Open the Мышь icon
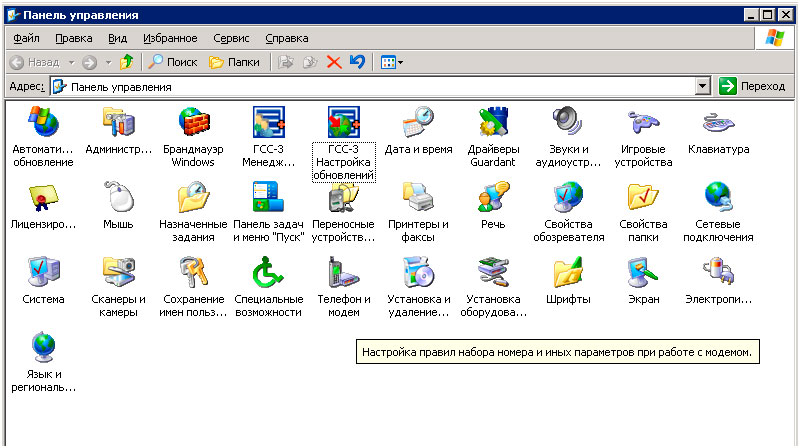Viewport: 800px width, 448px height. 118,197
